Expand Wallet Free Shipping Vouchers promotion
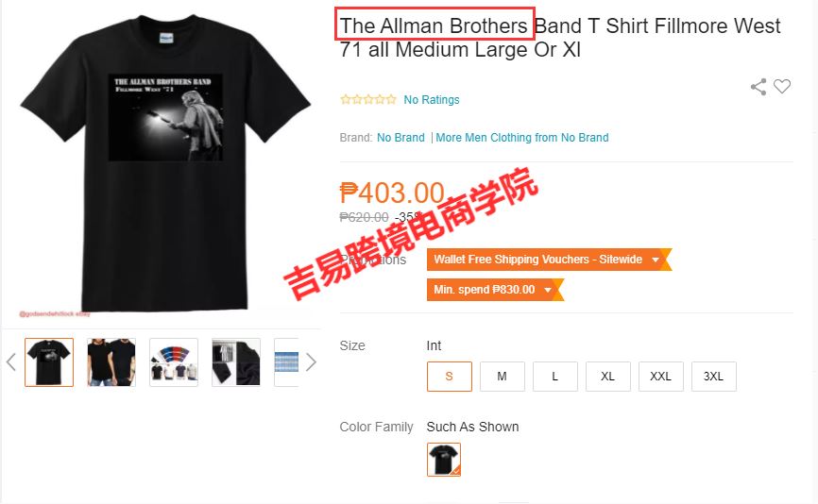818x504 pixels. click(549, 260)
